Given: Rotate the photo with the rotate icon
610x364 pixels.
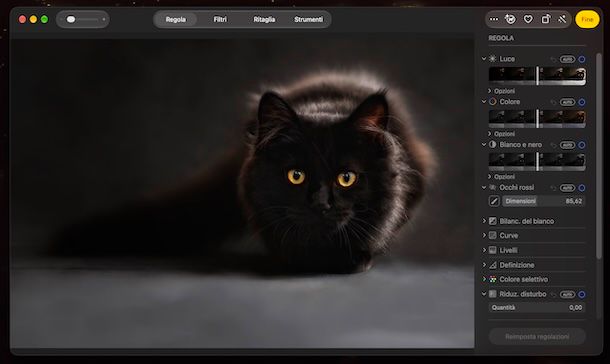Looking at the screenshot, I should coord(545,19).
